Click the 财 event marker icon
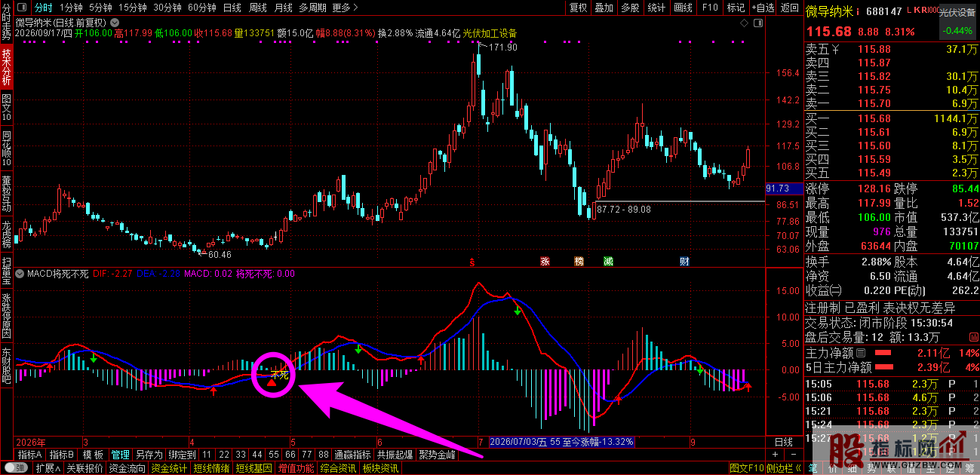Image resolution: width=980 pixels, height=475 pixels. [684, 262]
